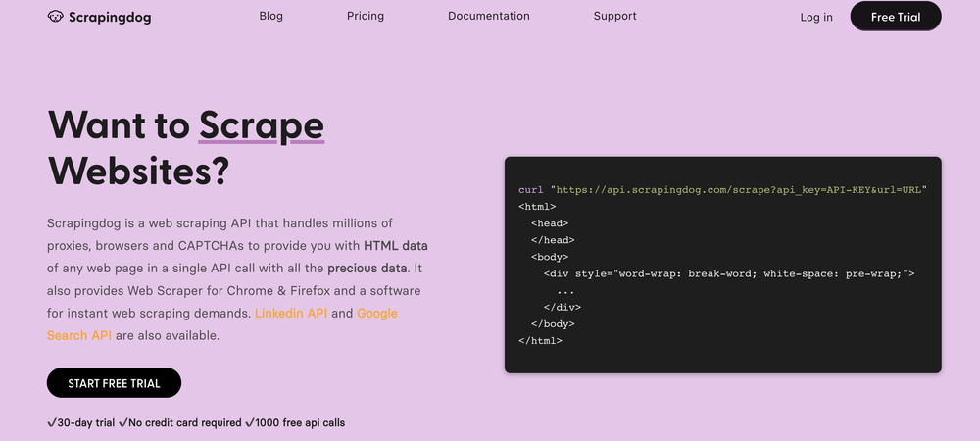Image resolution: width=980 pixels, height=441 pixels.
Task: Click the Websites? heading word
Action: pos(138,171)
